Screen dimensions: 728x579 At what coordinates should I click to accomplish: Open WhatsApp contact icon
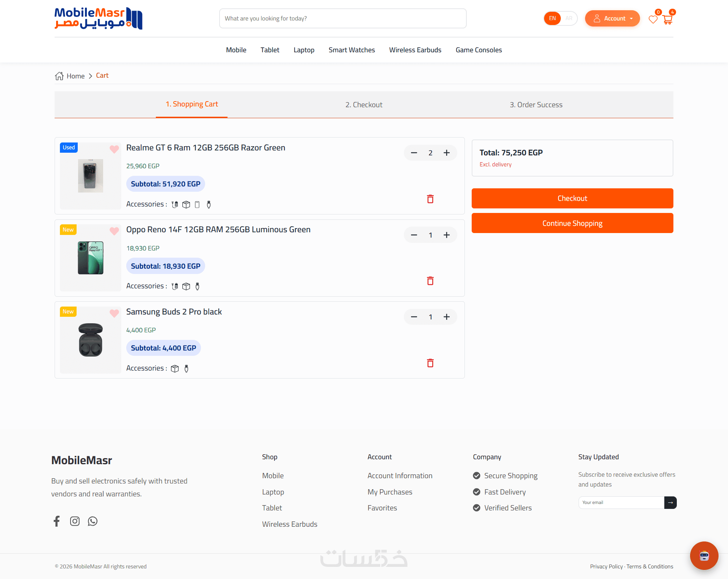pyautogui.click(x=93, y=521)
